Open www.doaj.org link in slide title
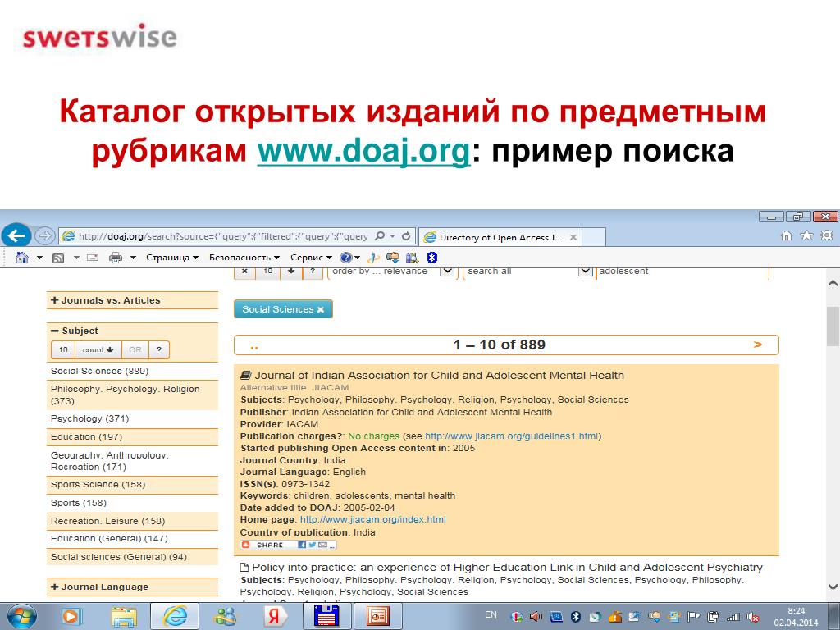 tap(363, 151)
